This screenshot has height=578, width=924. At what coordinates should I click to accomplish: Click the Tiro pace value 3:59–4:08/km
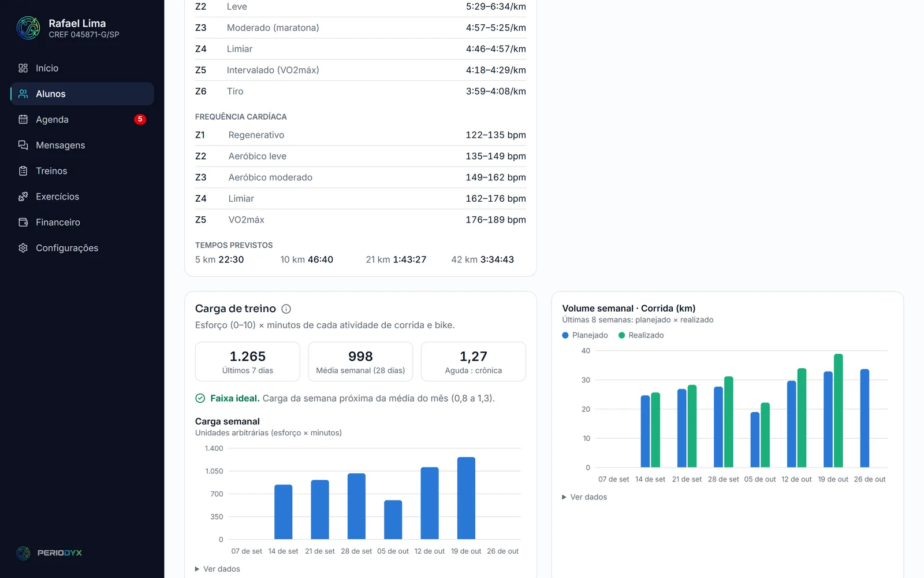click(x=496, y=91)
